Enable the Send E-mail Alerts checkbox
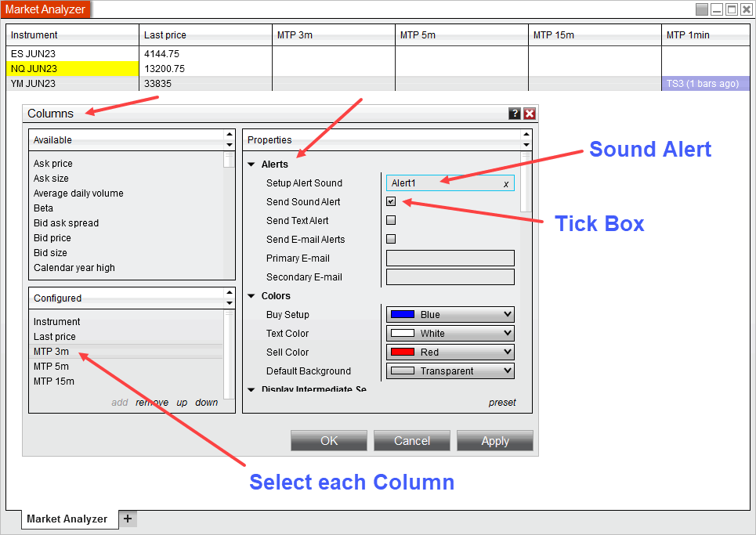The height and width of the screenshot is (535, 756). 391,239
